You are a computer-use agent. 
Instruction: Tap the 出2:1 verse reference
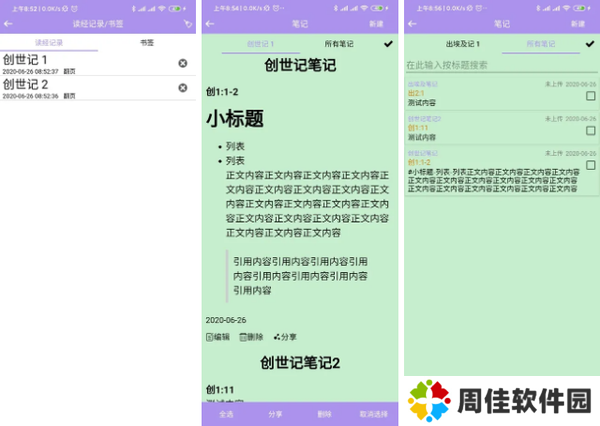click(x=416, y=93)
